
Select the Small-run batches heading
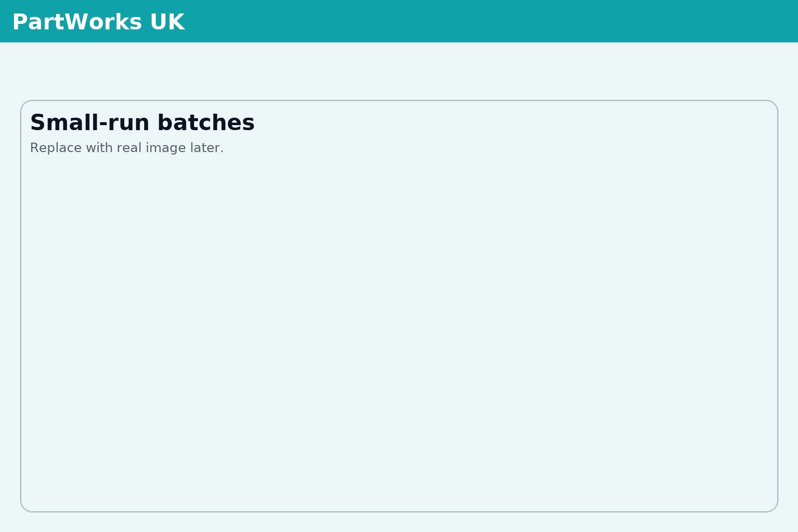pos(142,123)
